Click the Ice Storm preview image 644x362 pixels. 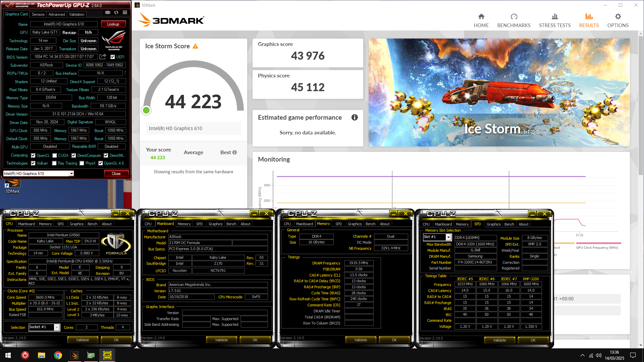click(x=499, y=93)
